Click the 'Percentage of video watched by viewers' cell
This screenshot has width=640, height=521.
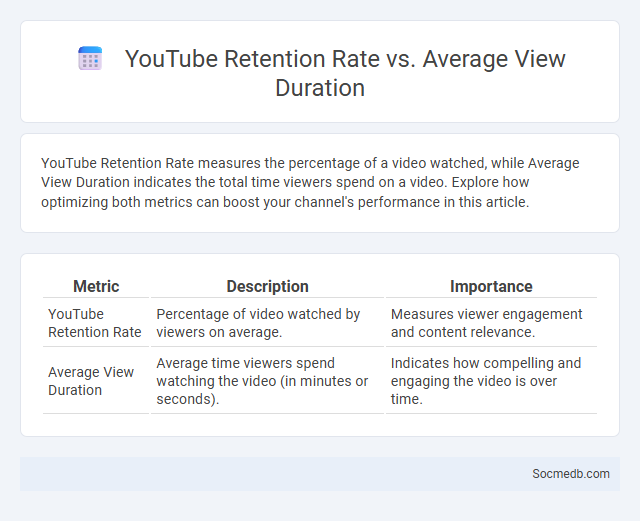pos(267,323)
